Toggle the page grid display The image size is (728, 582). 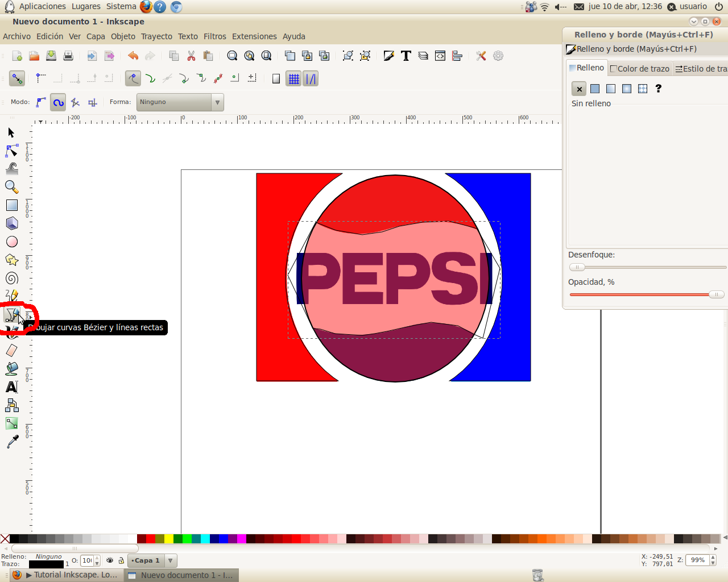(293, 78)
